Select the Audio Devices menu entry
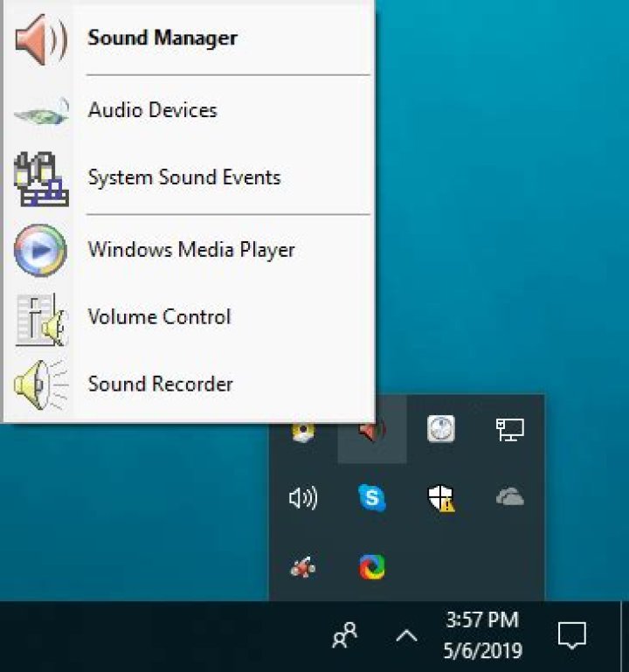This screenshot has height=672, width=629. (x=189, y=110)
